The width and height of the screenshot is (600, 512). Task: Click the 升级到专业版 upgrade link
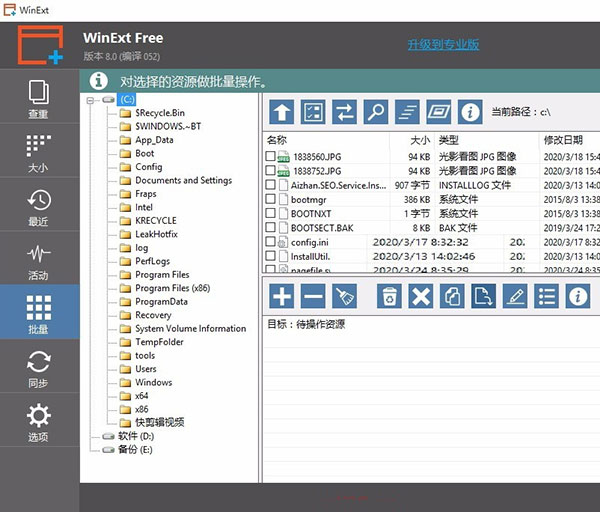pos(443,44)
